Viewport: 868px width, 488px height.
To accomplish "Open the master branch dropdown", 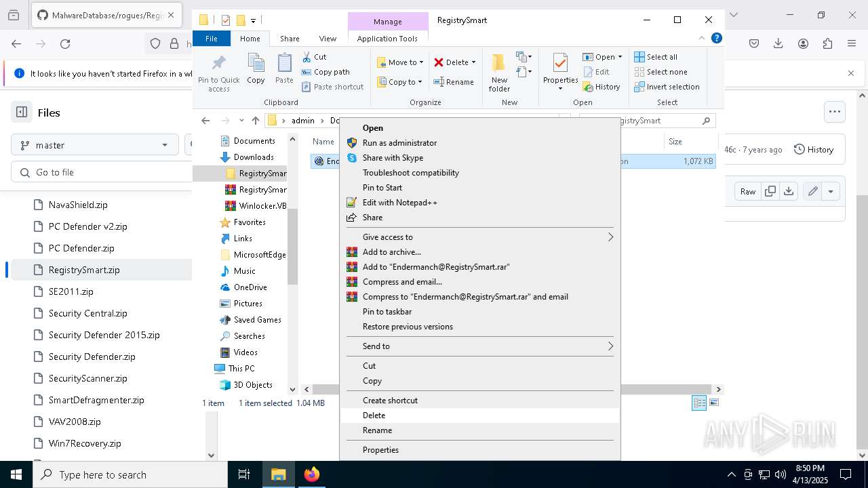I will [x=95, y=145].
